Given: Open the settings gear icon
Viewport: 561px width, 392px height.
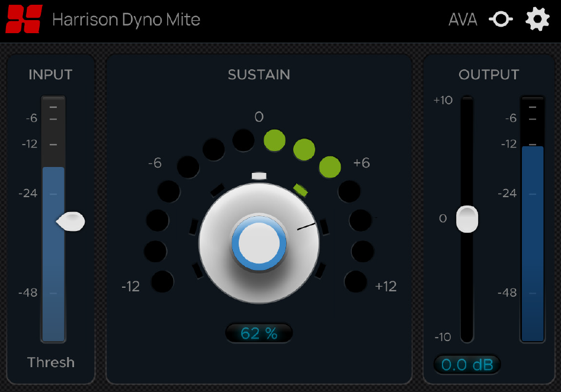Looking at the screenshot, I should click(x=537, y=20).
